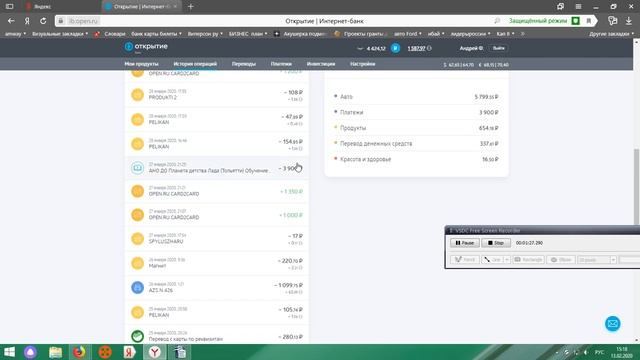Go to the Мои продукты tab
The image size is (640, 360).
coord(141,64)
